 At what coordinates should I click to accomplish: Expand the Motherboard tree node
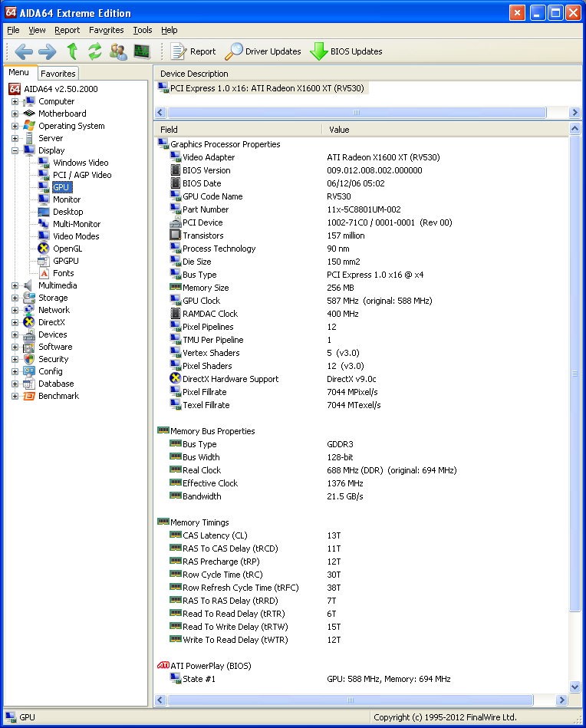[15, 114]
